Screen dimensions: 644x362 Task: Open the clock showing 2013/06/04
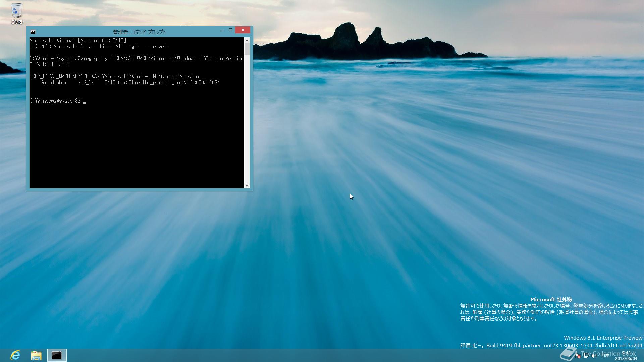(x=626, y=356)
